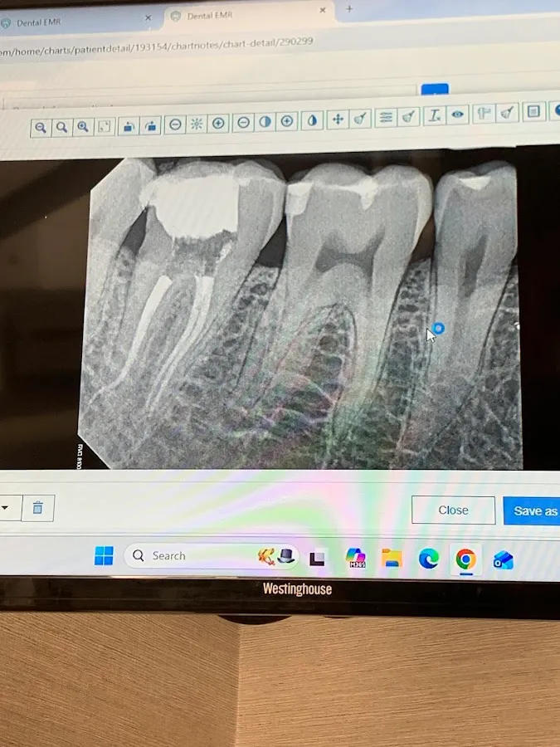Toggle the eye visibility icon in toolbar
Image resolution: width=560 pixels, height=747 pixels.
coord(458,115)
